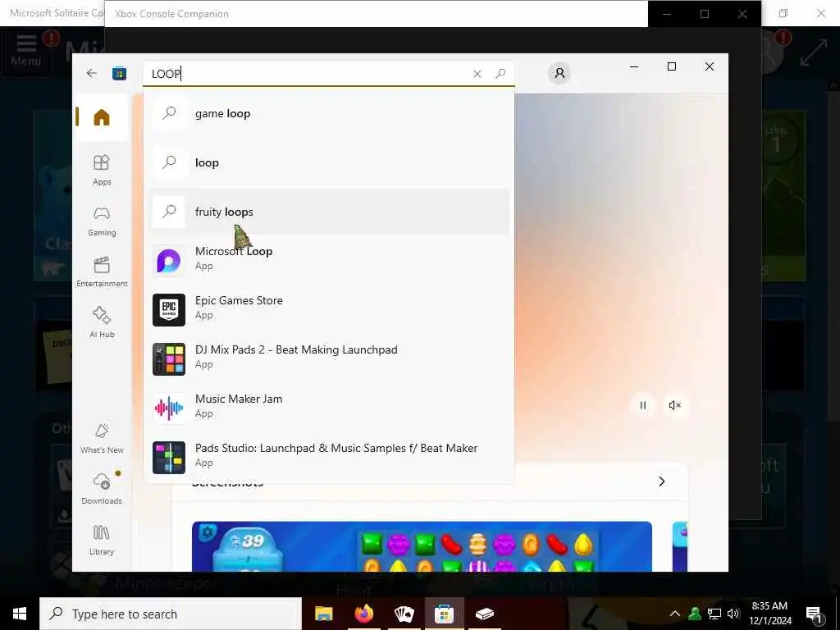Open Music Maker Jam app result
Screen dimensions: 840x630
[x=329, y=409]
